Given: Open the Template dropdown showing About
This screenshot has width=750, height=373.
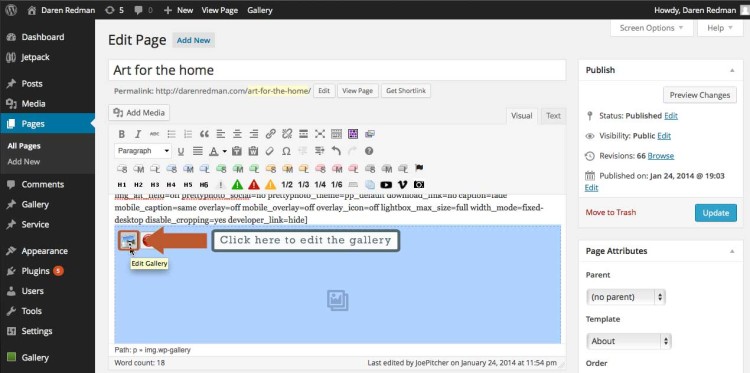Looking at the screenshot, I should tap(629, 341).
